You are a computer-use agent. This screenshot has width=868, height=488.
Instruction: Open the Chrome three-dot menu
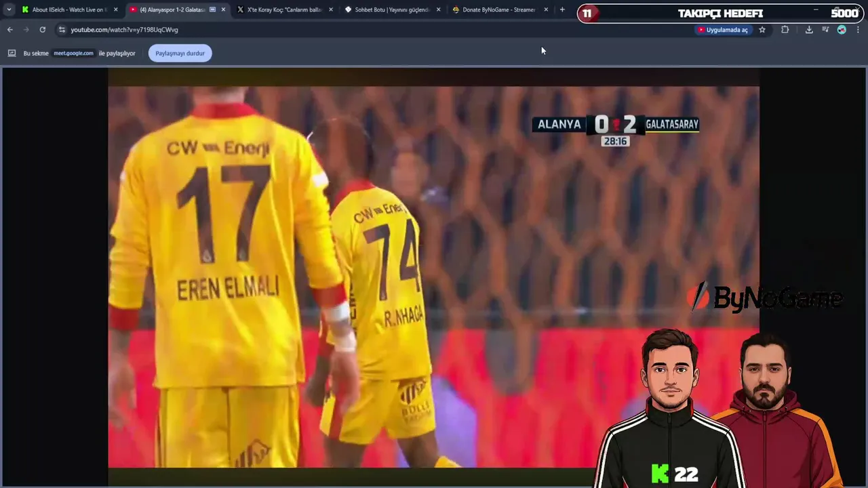[858, 30]
